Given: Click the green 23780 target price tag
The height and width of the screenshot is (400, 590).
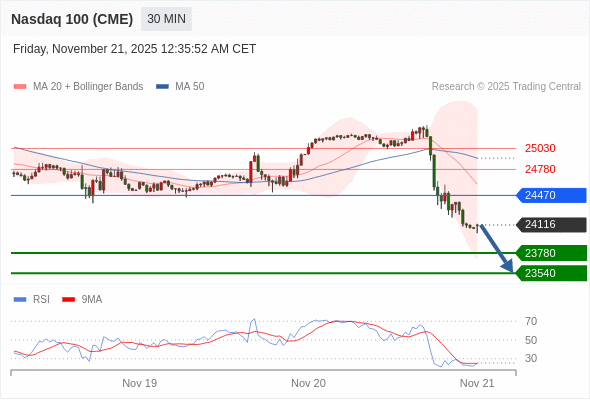Looking at the screenshot, I should pos(551,253).
